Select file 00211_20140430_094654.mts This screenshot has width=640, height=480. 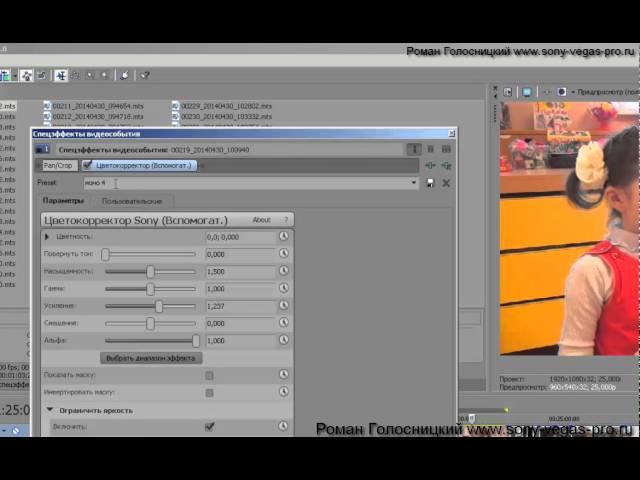tap(93, 106)
